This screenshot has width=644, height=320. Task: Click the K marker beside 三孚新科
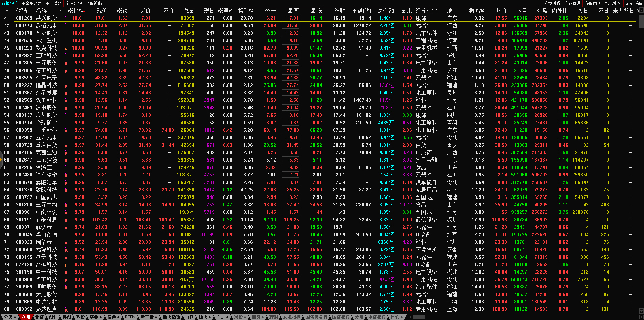66,131
